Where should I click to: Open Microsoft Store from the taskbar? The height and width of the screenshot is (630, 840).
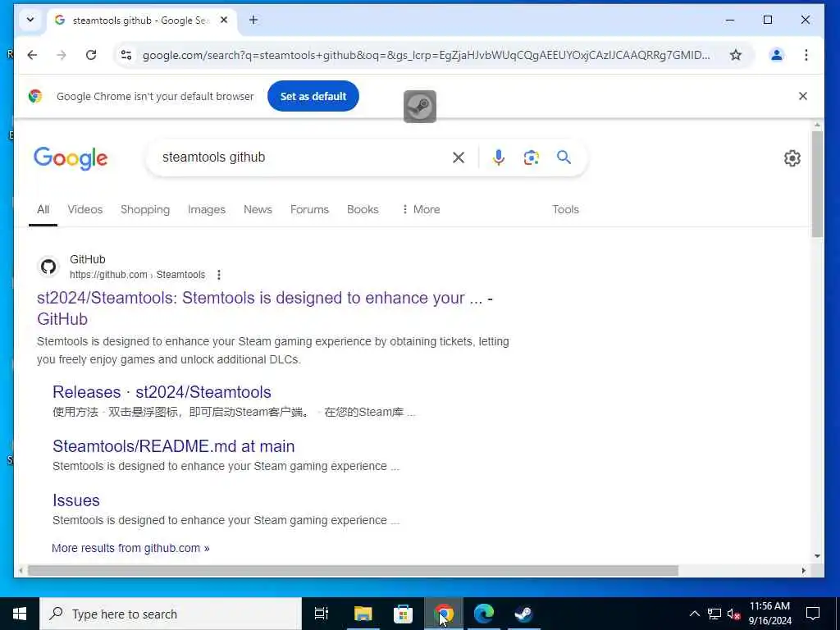(403, 614)
